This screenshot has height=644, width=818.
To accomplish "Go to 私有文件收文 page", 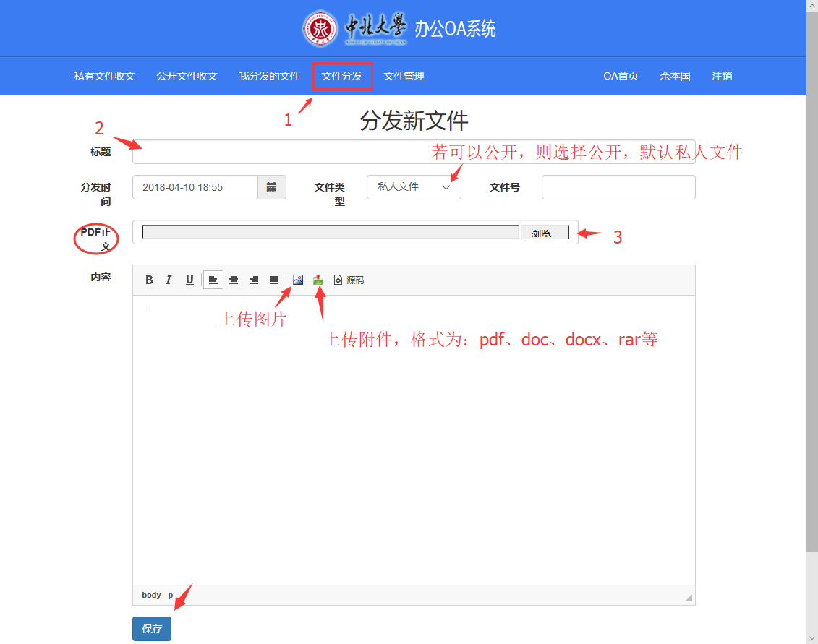I will [104, 76].
